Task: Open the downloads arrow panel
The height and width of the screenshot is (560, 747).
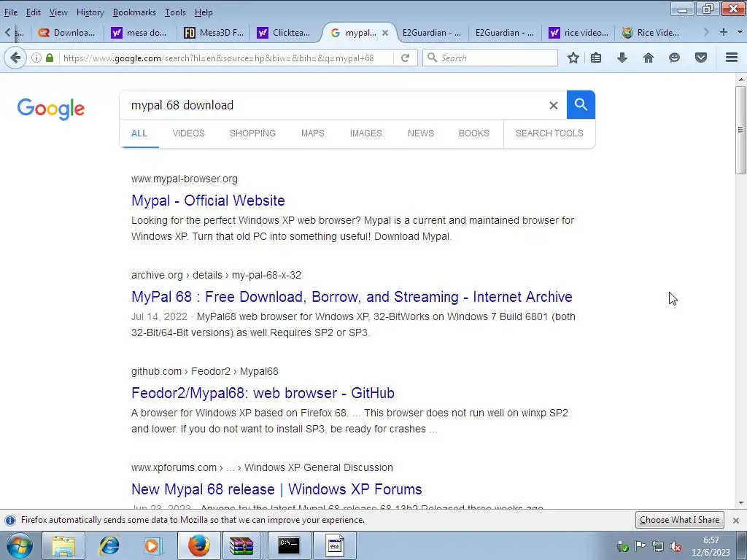Action: click(622, 58)
